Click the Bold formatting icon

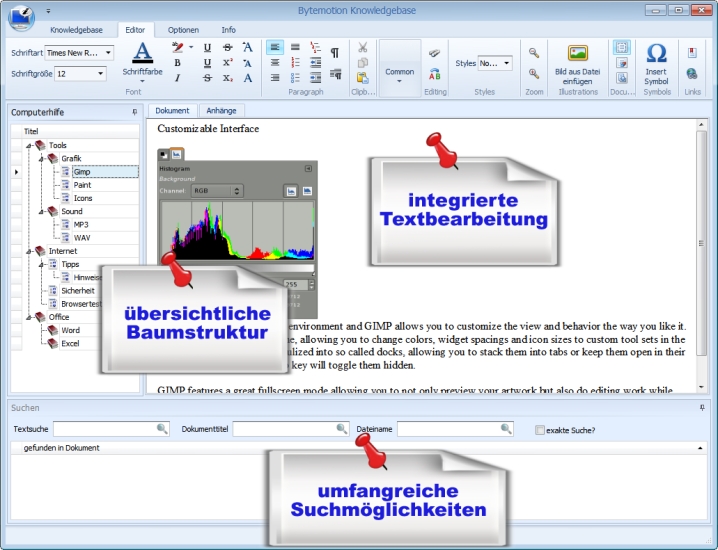(178, 63)
